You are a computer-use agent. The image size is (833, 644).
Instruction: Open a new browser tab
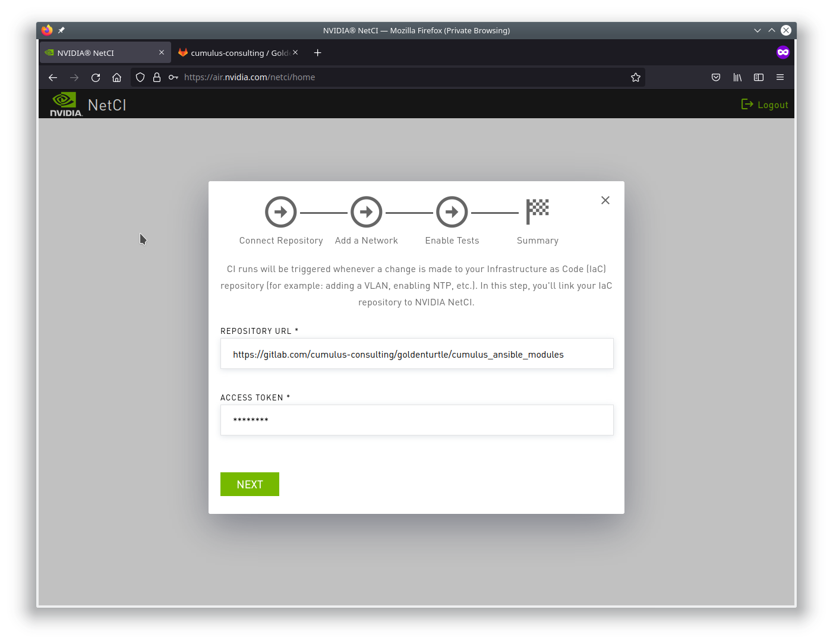[318, 53]
